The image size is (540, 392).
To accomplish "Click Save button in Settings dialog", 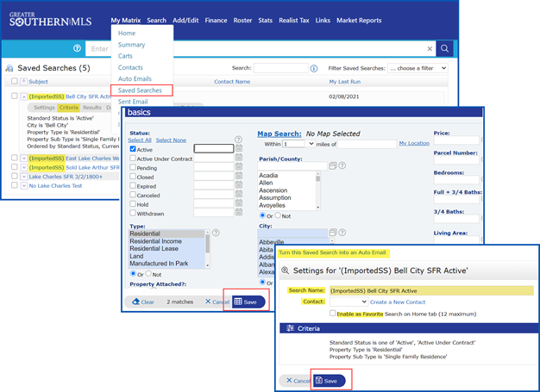I will tap(329, 381).
